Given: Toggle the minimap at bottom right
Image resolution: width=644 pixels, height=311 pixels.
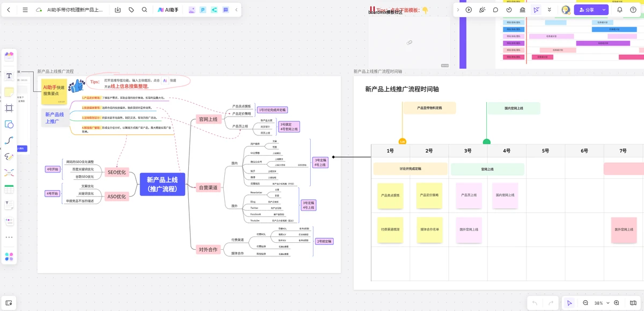Looking at the screenshot, I should click(633, 303).
